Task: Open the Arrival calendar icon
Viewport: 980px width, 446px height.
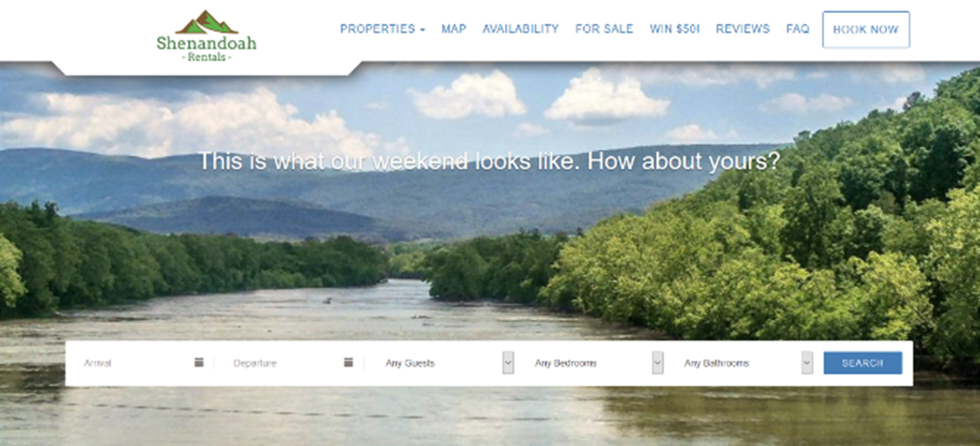Action: [199, 362]
